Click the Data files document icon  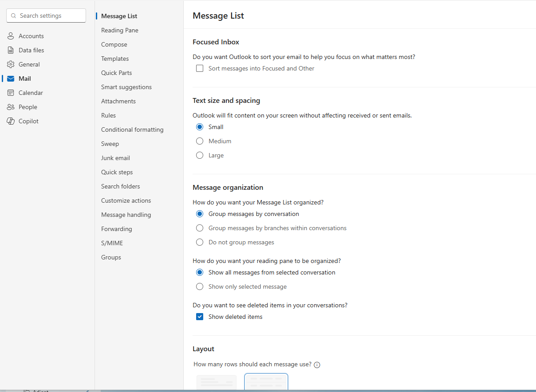click(11, 50)
